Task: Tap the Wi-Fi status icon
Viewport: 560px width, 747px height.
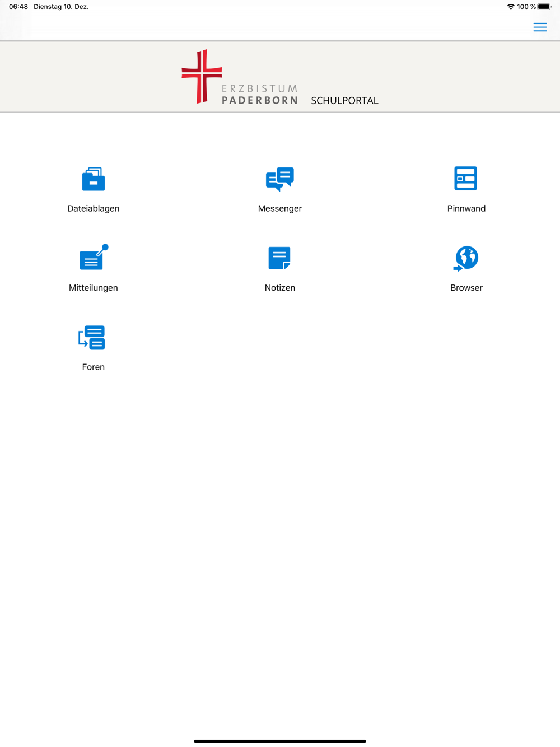Action: coord(511,7)
